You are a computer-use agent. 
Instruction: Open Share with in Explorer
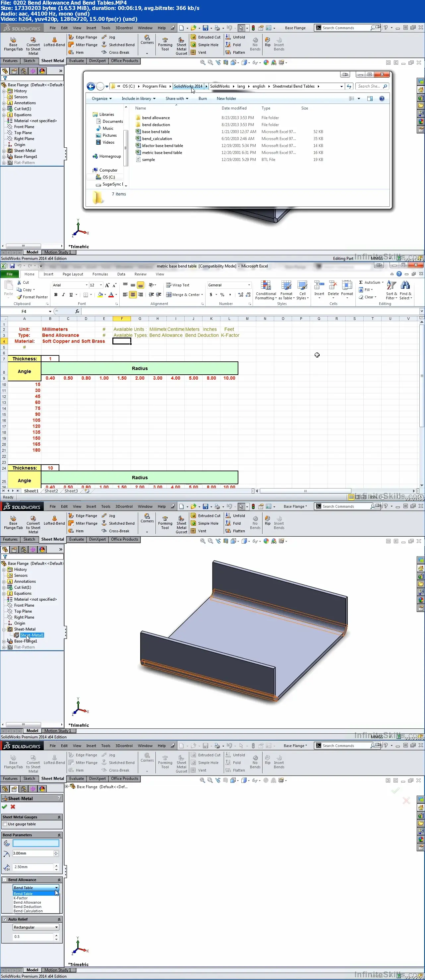[x=177, y=99]
